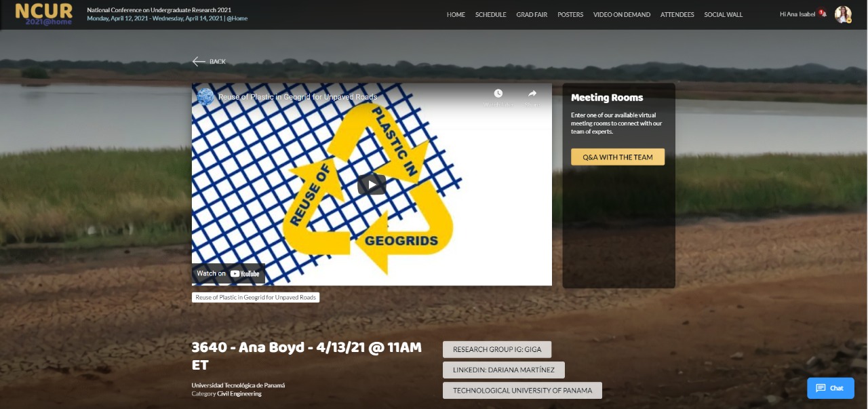The width and height of the screenshot is (868, 409).
Task: Open Research Group IG: GIGA link
Action: pyautogui.click(x=497, y=349)
